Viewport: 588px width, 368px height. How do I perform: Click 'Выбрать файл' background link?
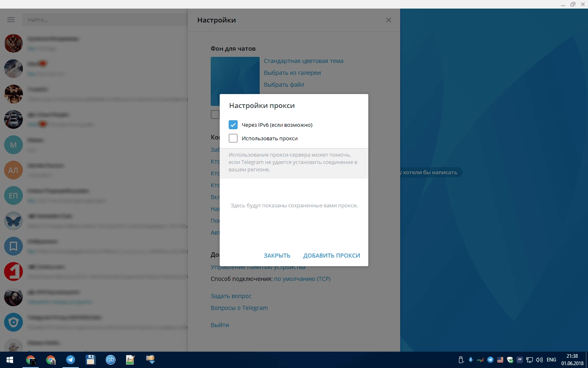tap(284, 85)
